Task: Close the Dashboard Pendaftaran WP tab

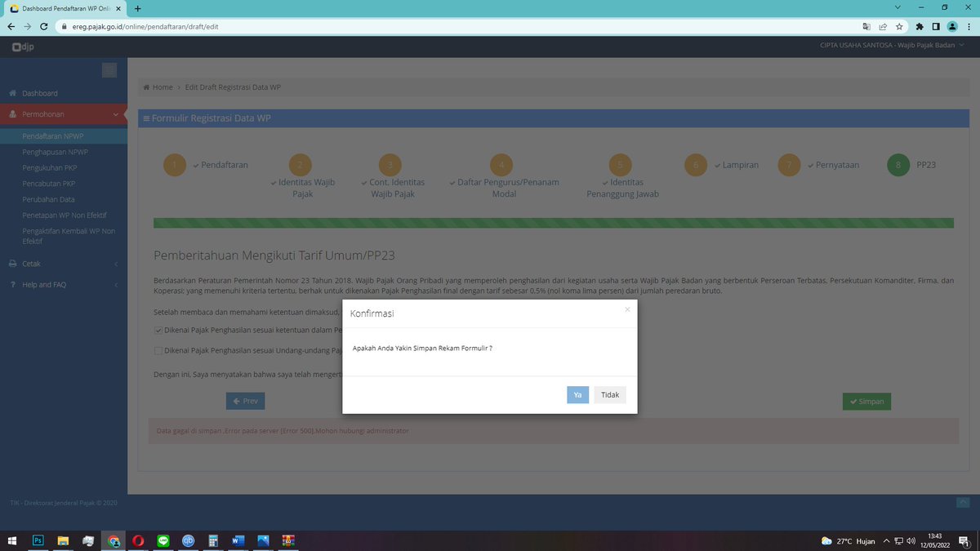Action: coord(118,8)
